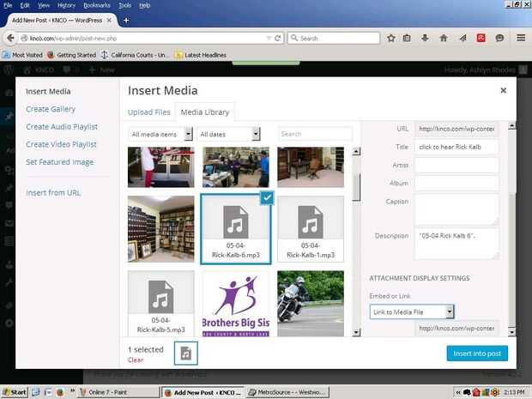Click the Album input field
This screenshot has height=399, width=532.
(x=456, y=184)
